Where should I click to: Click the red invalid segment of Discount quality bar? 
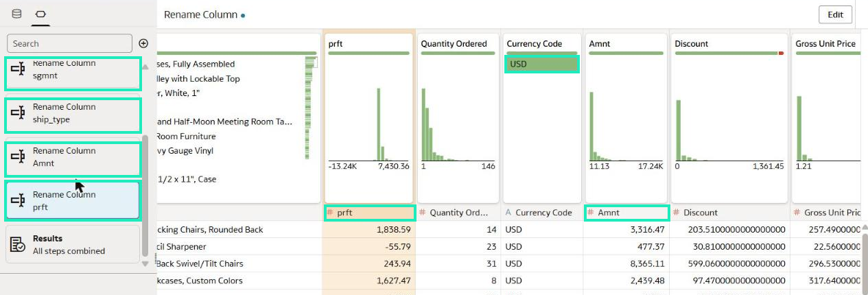coord(781,53)
